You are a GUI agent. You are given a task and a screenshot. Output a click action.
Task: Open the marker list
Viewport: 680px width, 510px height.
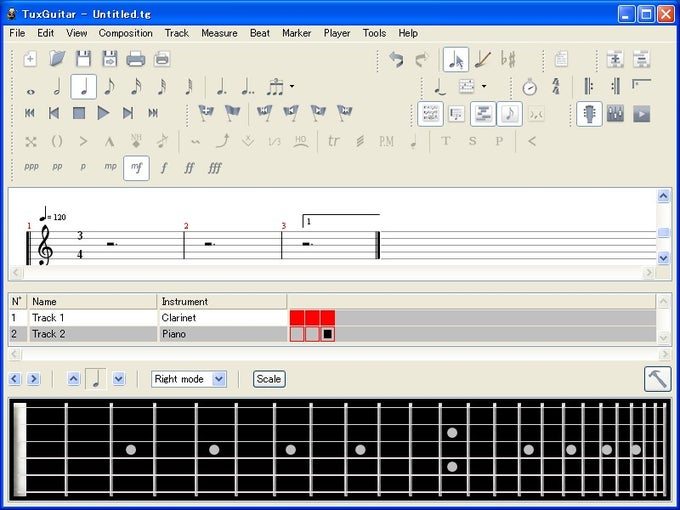[232, 113]
